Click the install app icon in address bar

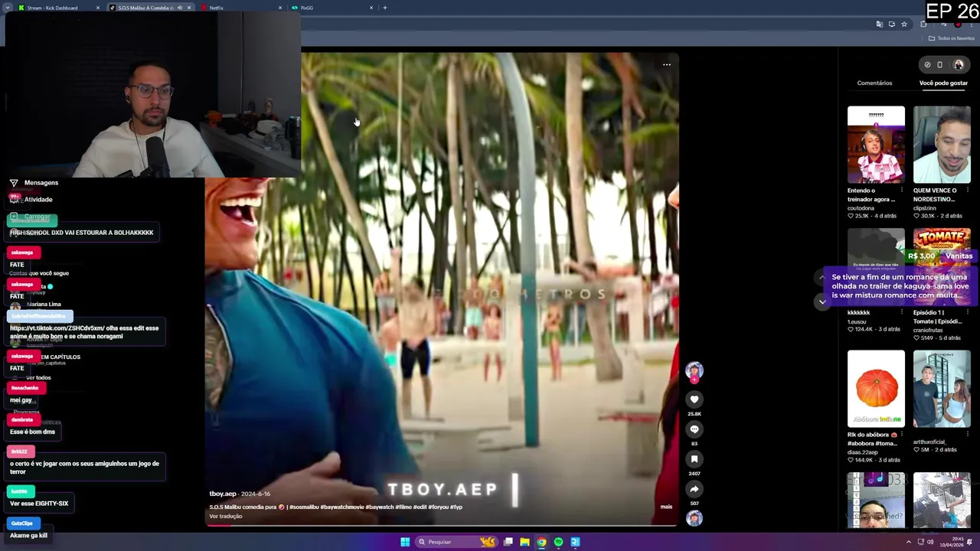(x=892, y=24)
